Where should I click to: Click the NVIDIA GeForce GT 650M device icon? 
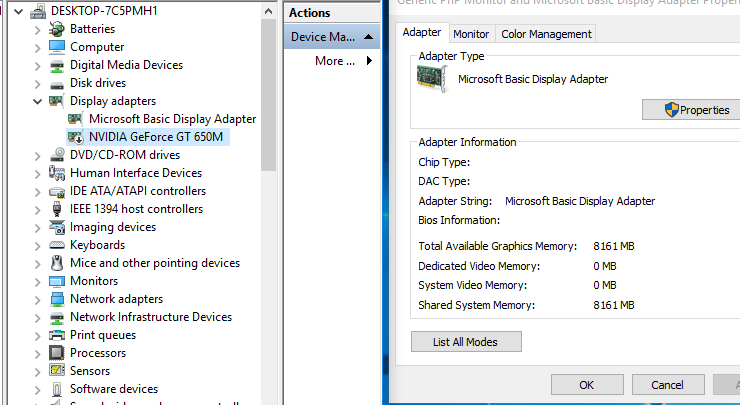click(x=76, y=137)
